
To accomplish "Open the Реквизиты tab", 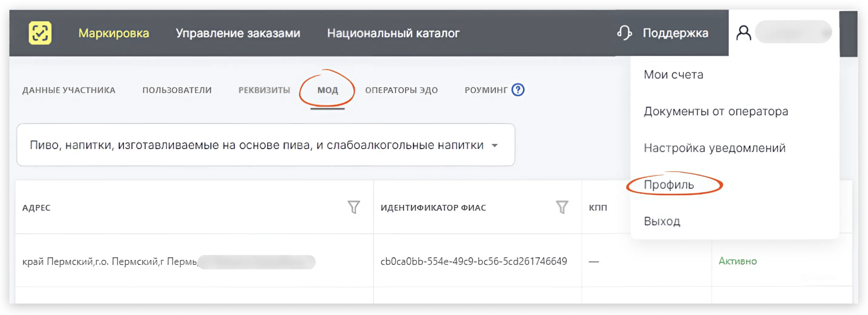I will coord(264,90).
